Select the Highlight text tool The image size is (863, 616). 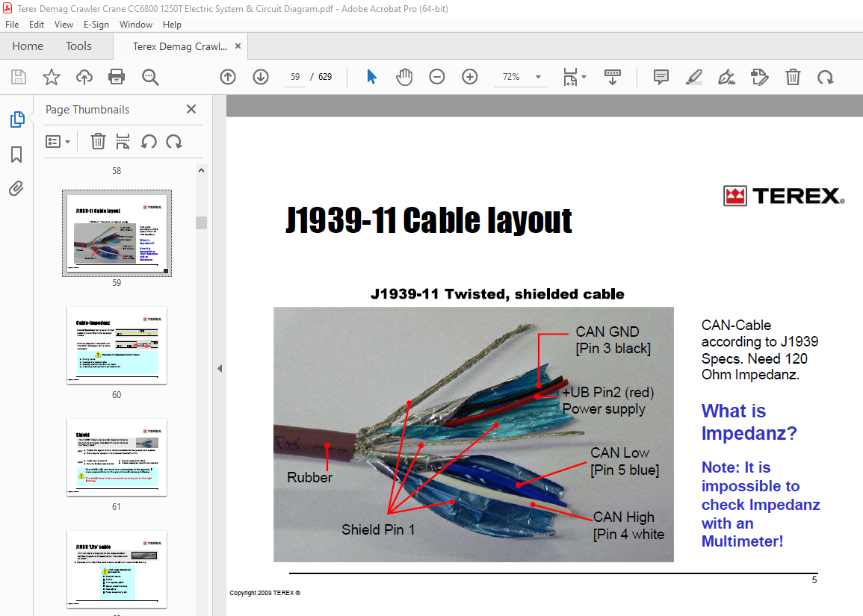pyautogui.click(x=694, y=77)
